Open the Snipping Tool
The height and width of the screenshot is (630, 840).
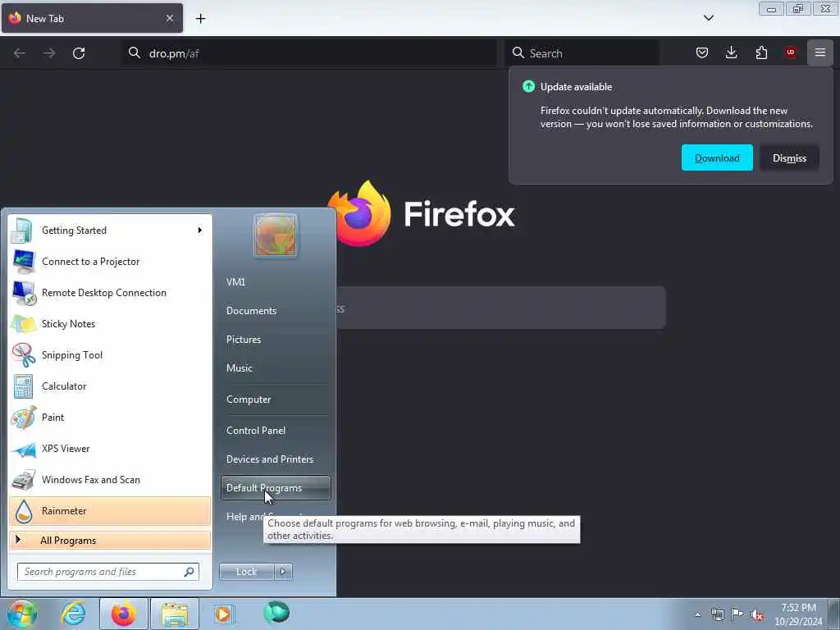[109, 354]
